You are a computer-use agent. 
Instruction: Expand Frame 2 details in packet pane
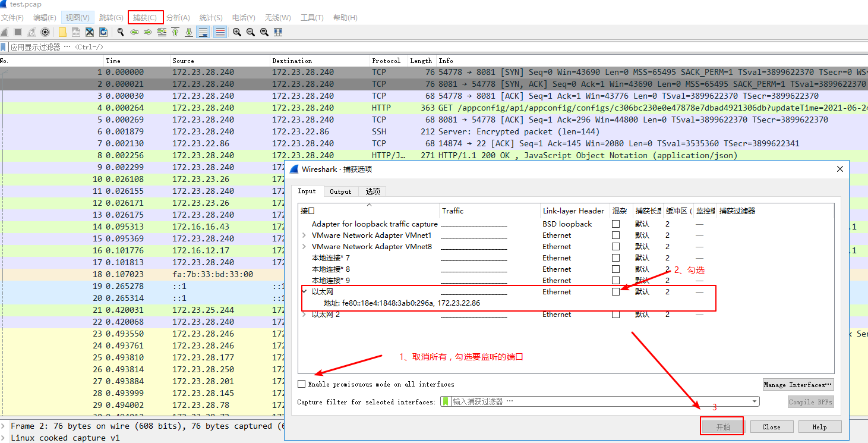pyautogui.click(x=4, y=426)
